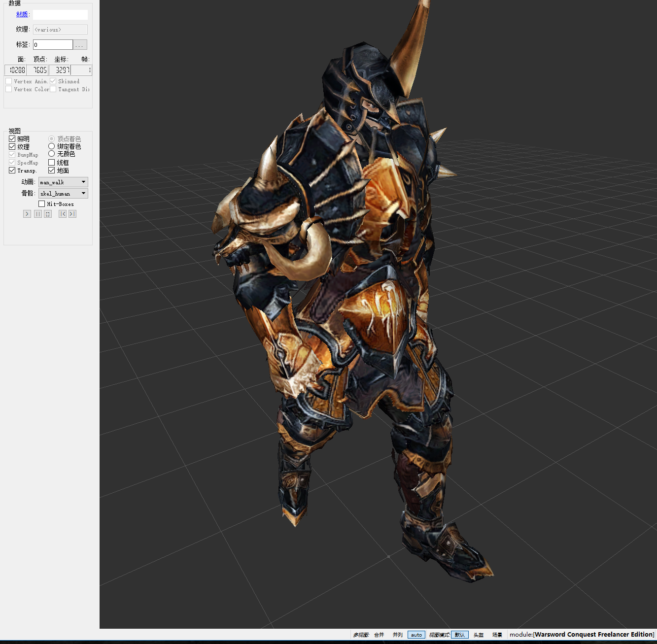Enable the 线框 wireframe checkbox

click(x=51, y=163)
